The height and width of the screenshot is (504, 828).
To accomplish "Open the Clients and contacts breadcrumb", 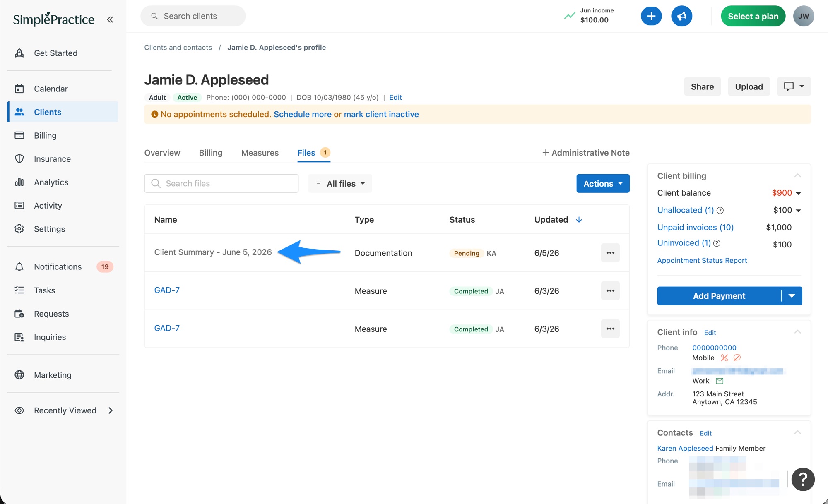I will point(178,47).
